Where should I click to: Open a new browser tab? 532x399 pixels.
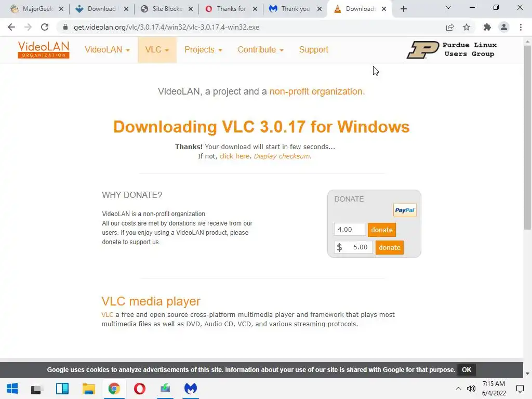coord(403,9)
